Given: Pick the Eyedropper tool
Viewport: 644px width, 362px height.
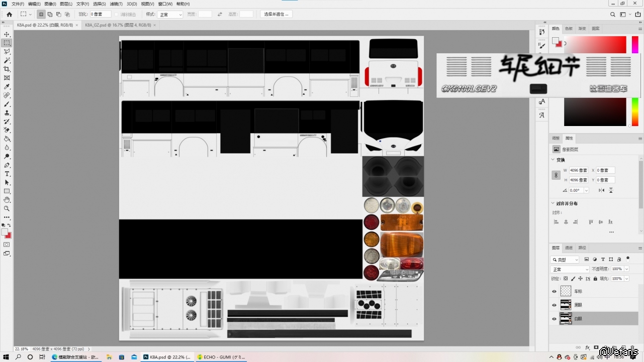Looking at the screenshot, I should click(x=7, y=87).
